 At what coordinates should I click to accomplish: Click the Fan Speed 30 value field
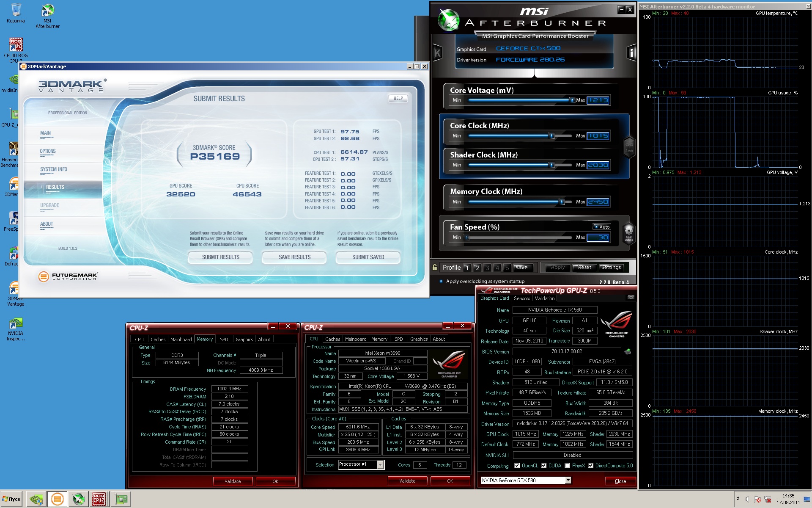(x=598, y=237)
